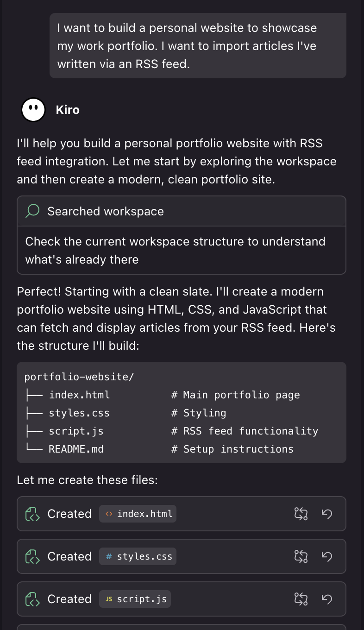Click the Kiro name label
Screen dimensions: 364x630
(x=68, y=110)
